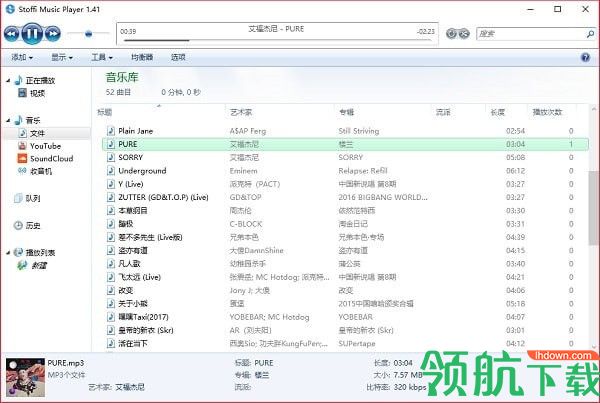Select 文件 under music in sidebar
This screenshot has height=403, width=600.
click(38, 133)
